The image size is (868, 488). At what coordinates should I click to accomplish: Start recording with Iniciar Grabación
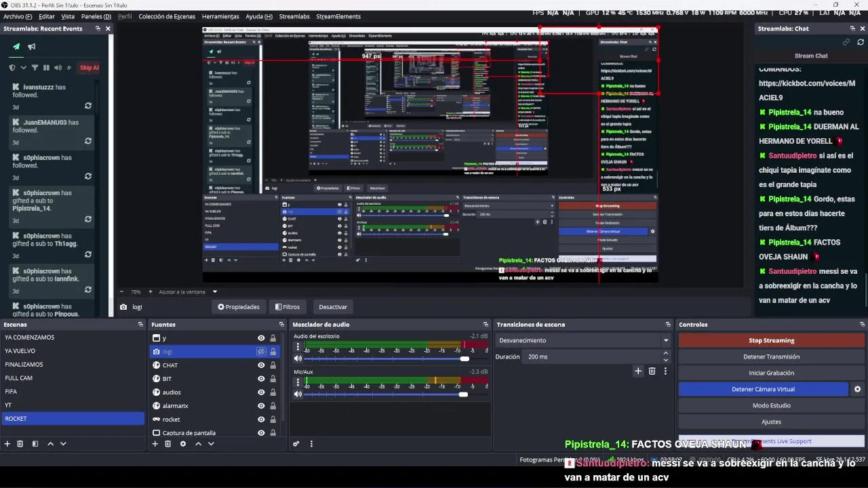pyautogui.click(x=771, y=373)
